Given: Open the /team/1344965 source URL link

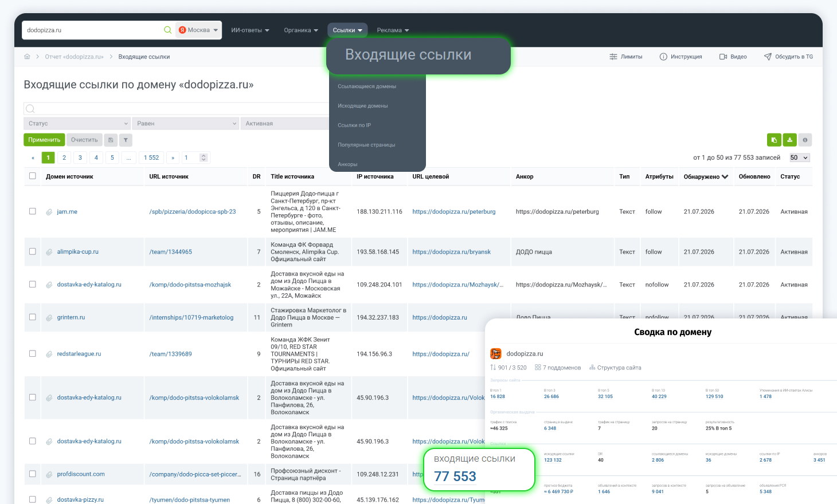Looking at the screenshot, I should [171, 252].
